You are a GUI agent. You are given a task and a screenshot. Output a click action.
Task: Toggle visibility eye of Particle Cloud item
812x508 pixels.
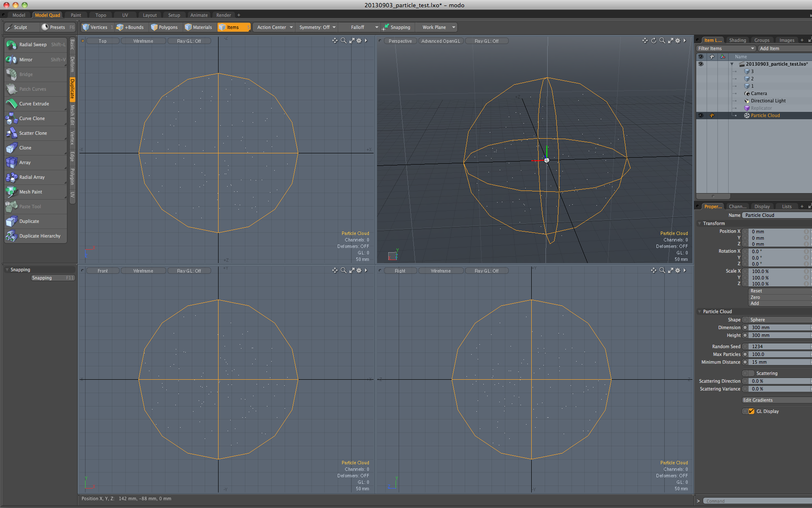coord(701,115)
